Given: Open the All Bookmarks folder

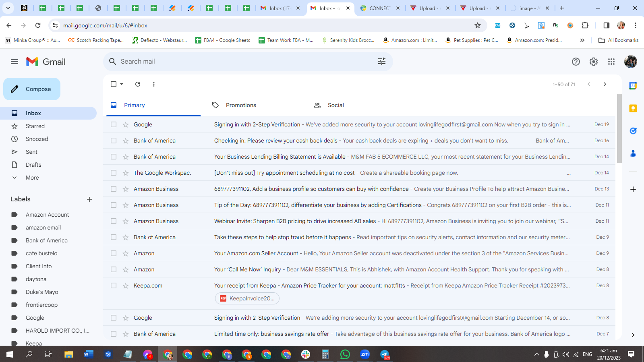Looking at the screenshot, I should [x=619, y=40].
